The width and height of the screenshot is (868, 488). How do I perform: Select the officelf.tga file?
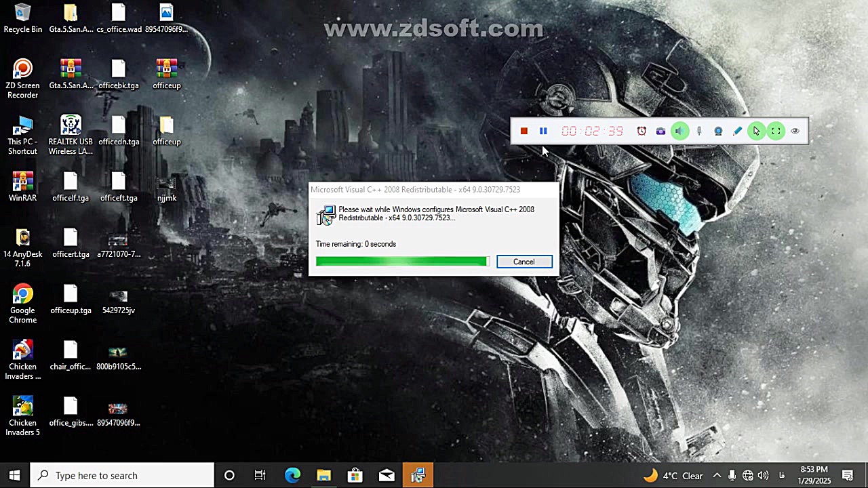(71, 187)
